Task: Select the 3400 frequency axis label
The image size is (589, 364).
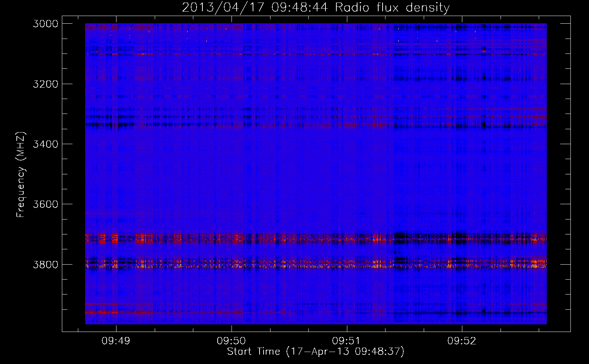Action: [46, 144]
